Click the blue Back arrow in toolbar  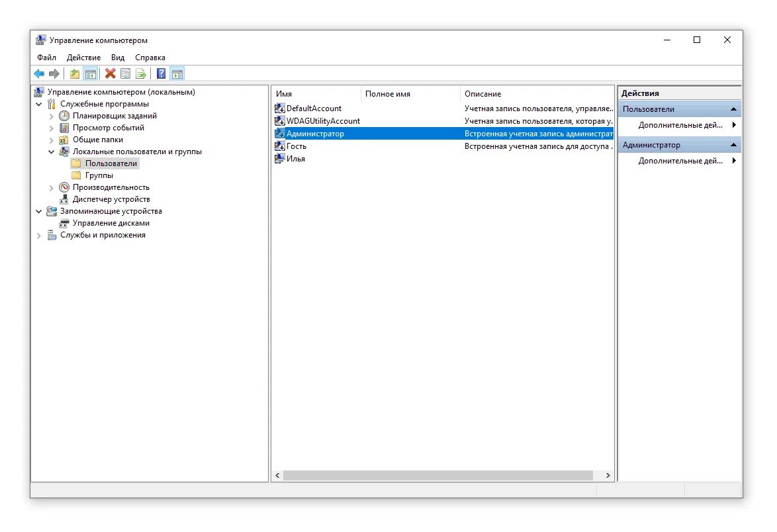tap(39, 74)
